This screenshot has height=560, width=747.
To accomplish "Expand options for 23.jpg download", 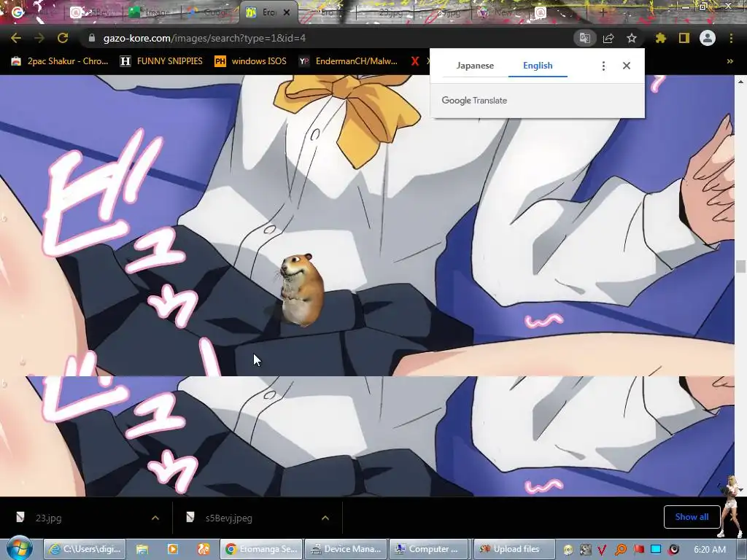I will tap(155, 518).
